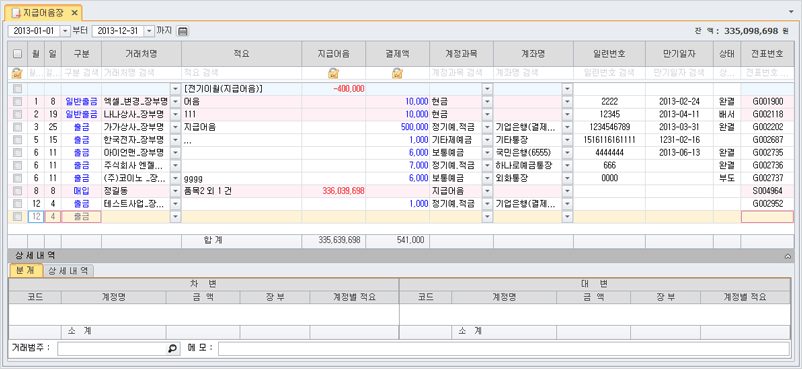Click the -400,000 carried-forward amount

coord(333,89)
